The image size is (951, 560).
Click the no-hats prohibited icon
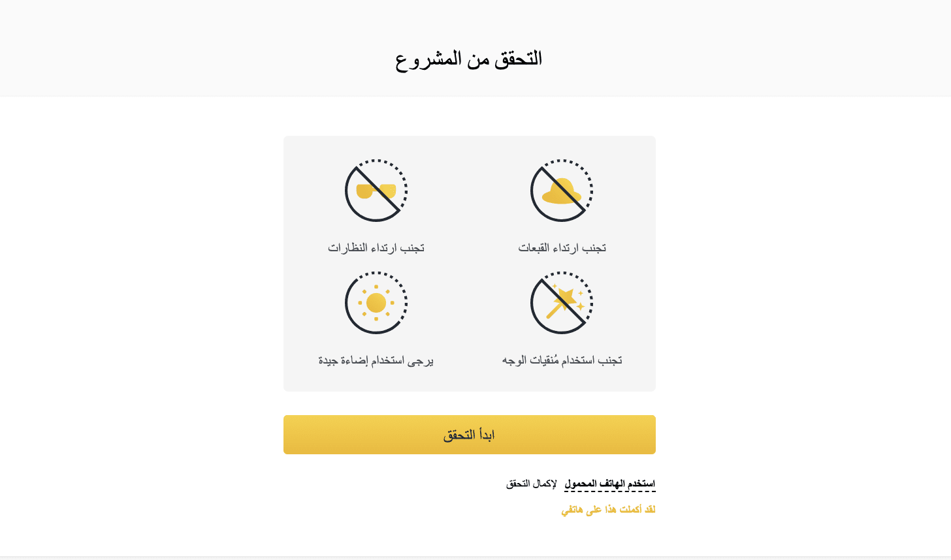[x=562, y=191]
